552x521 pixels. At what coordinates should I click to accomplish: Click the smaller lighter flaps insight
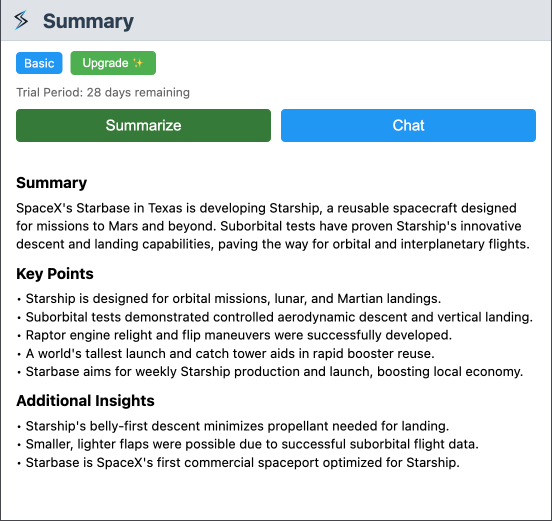[x=252, y=444]
